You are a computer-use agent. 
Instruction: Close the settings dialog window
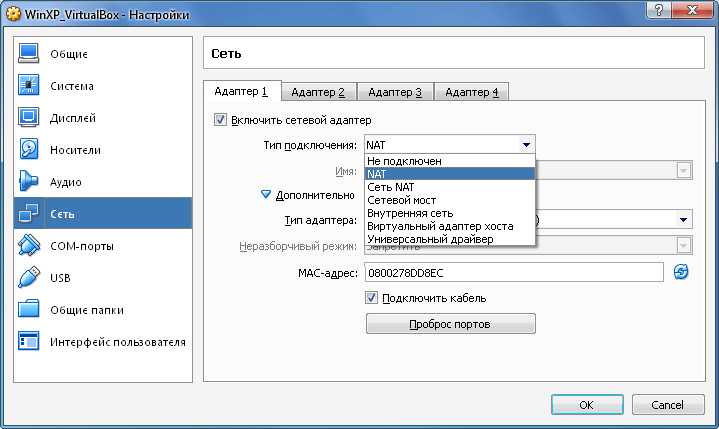tap(693, 10)
